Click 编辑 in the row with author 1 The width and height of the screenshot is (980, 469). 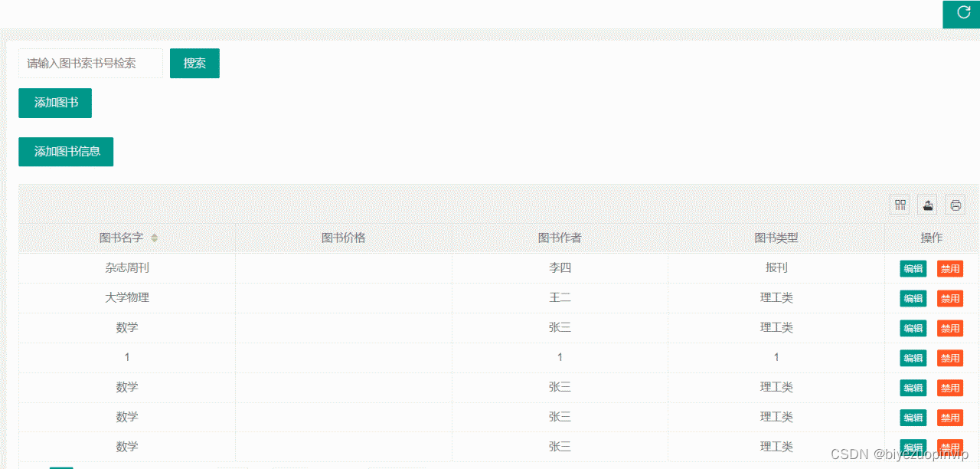coord(913,358)
